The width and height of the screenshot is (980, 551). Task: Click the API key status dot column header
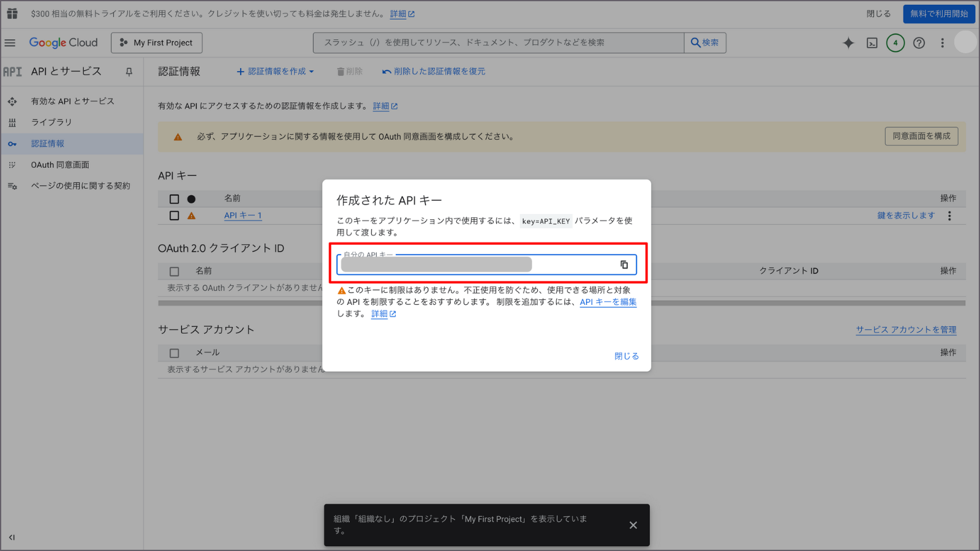[192, 199]
